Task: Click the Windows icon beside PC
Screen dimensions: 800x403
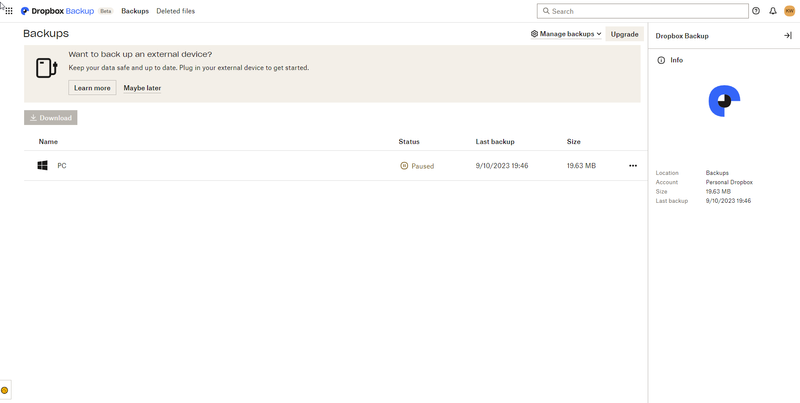Action: click(42, 166)
